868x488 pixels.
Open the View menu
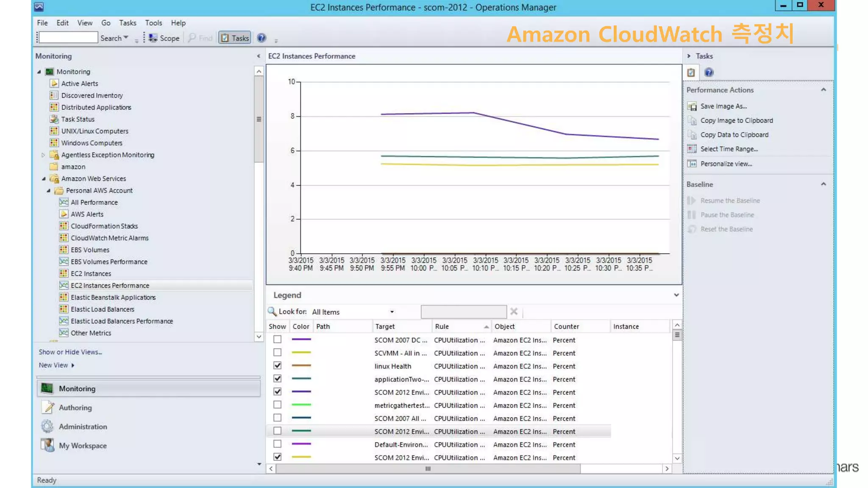85,23
